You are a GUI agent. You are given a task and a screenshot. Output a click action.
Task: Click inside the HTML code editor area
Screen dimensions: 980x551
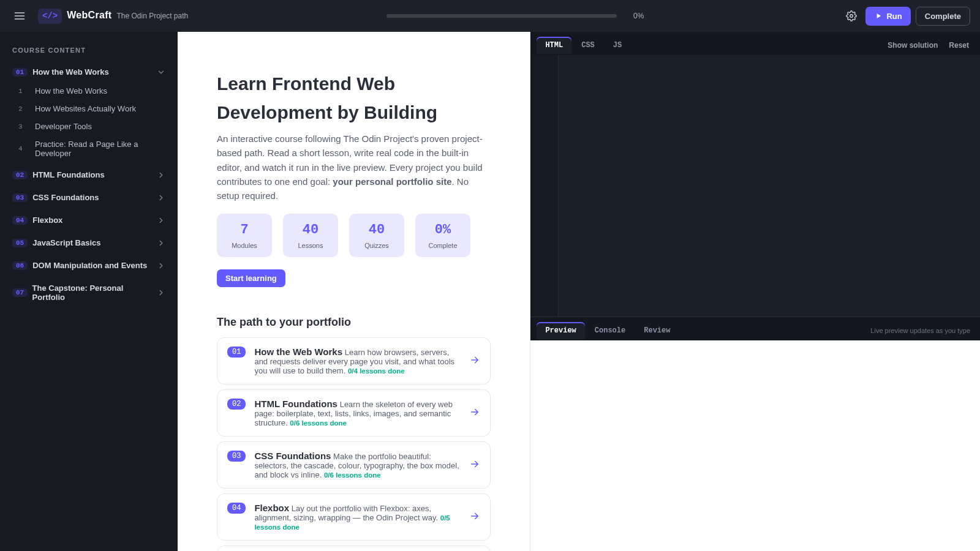coord(769,186)
